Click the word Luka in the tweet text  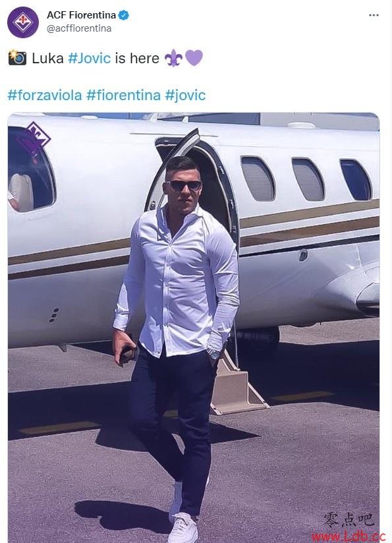point(48,58)
